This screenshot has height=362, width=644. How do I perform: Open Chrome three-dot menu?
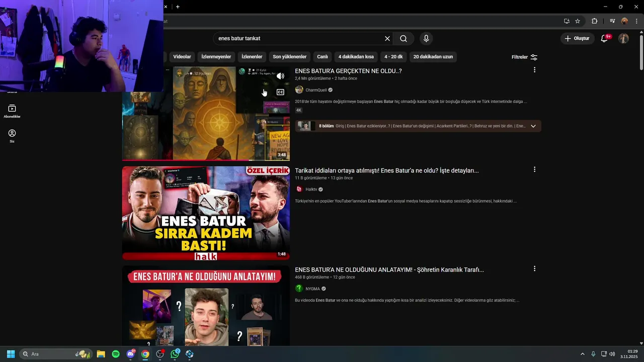coord(636,21)
